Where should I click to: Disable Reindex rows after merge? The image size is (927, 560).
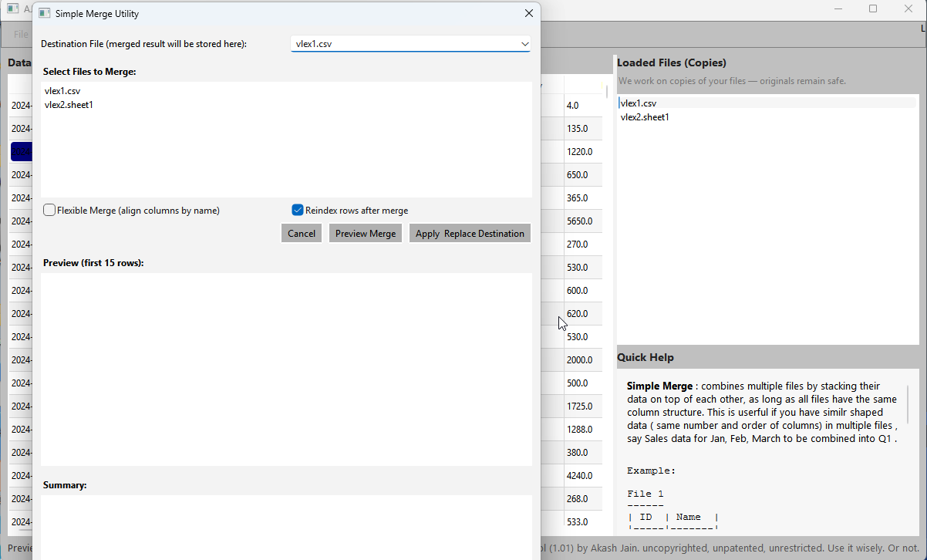(297, 210)
